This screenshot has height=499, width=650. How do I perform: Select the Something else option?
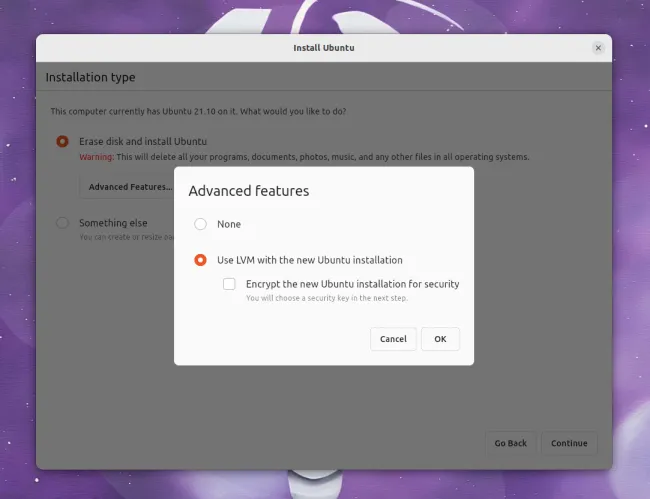(62, 223)
